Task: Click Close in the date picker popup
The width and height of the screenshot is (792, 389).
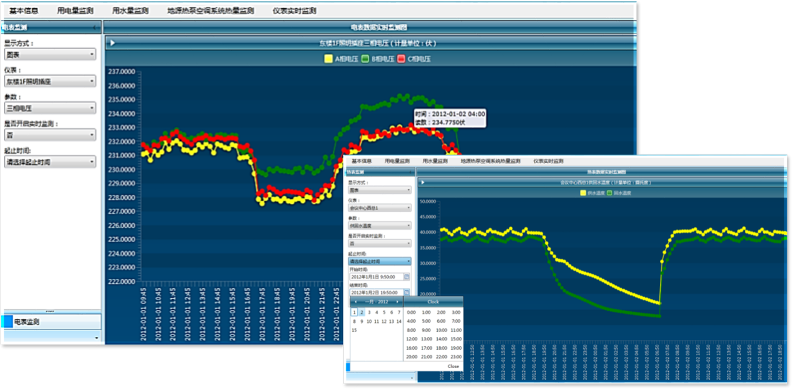Action: 453,366
